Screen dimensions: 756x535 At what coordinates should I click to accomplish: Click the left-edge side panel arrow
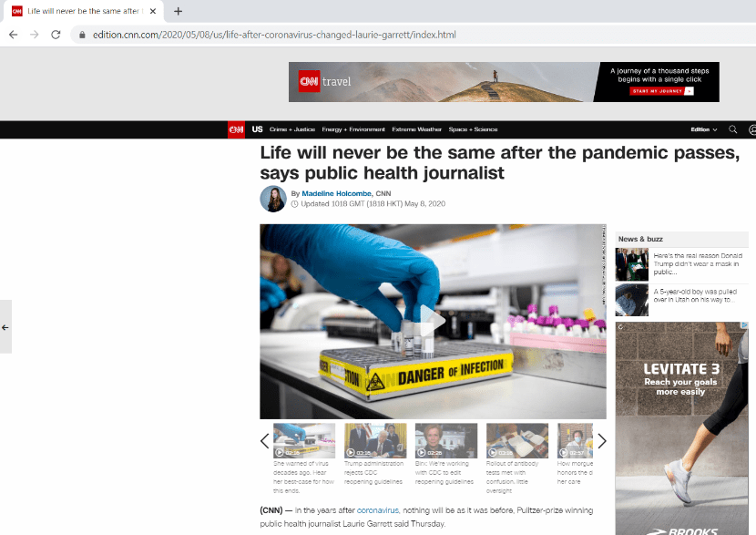[x=5, y=326]
